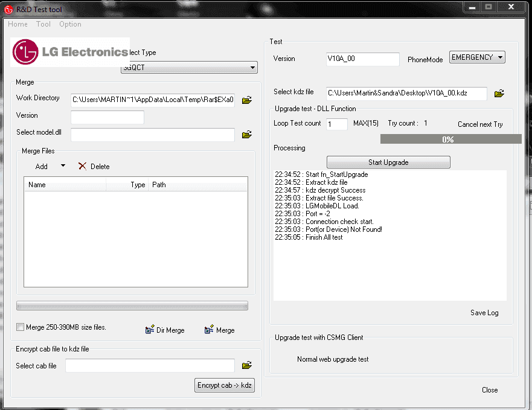Click the 0% upgrade progress bar
Screen dimensions: 532x410
coord(450,139)
